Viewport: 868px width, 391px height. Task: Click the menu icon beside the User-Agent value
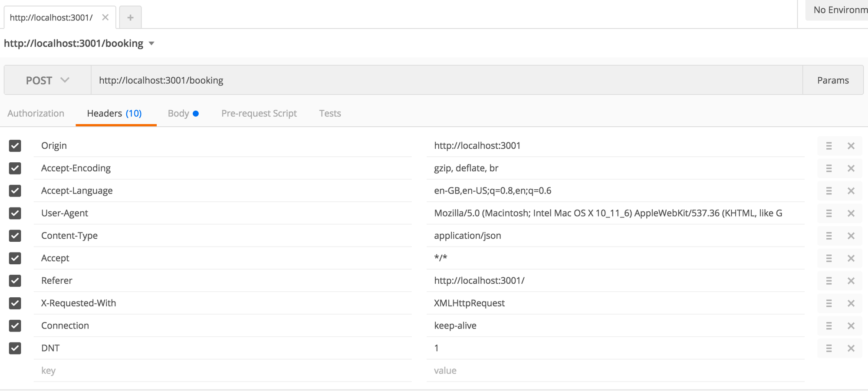click(829, 213)
